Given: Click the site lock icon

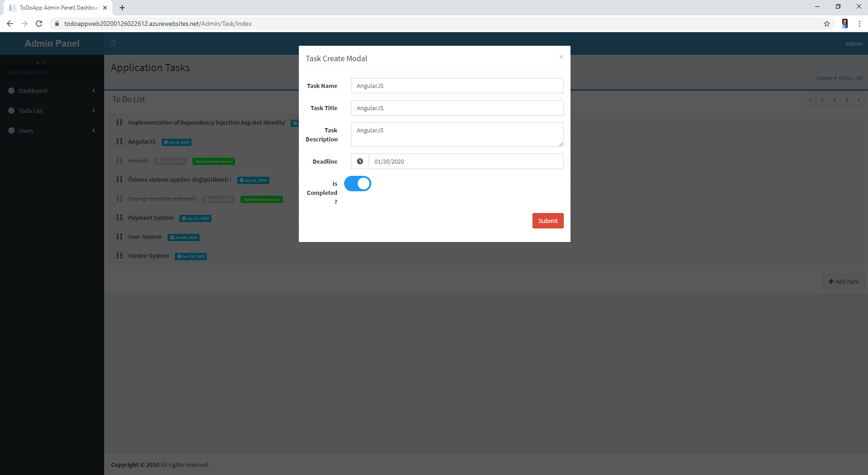Looking at the screenshot, I should point(57,24).
